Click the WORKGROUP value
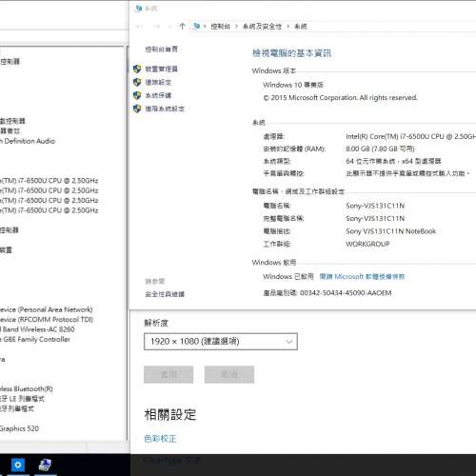 [367, 244]
